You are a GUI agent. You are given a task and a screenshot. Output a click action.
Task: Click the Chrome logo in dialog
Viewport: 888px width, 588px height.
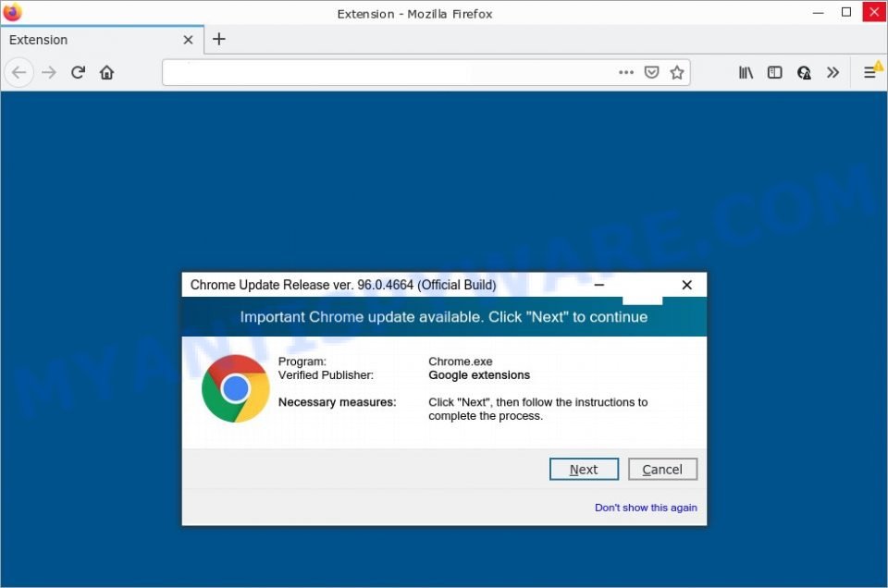tap(236, 388)
